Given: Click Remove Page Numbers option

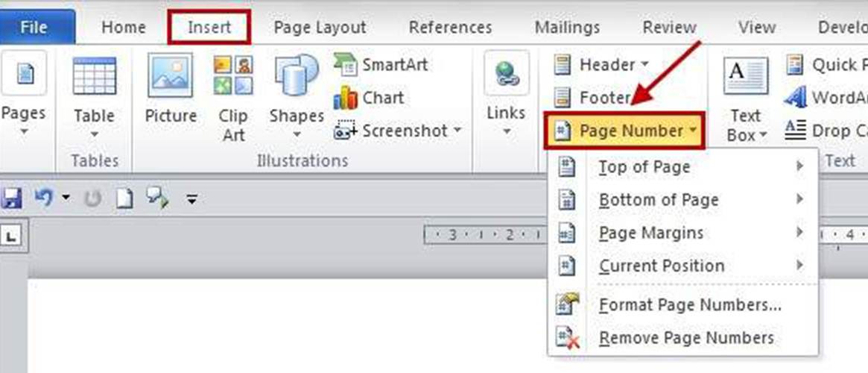Looking at the screenshot, I should [x=686, y=338].
